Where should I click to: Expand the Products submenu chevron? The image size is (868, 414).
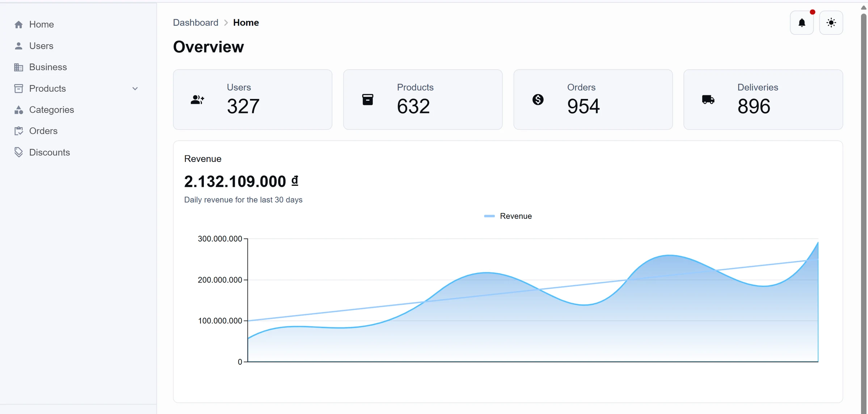coord(135,89)
